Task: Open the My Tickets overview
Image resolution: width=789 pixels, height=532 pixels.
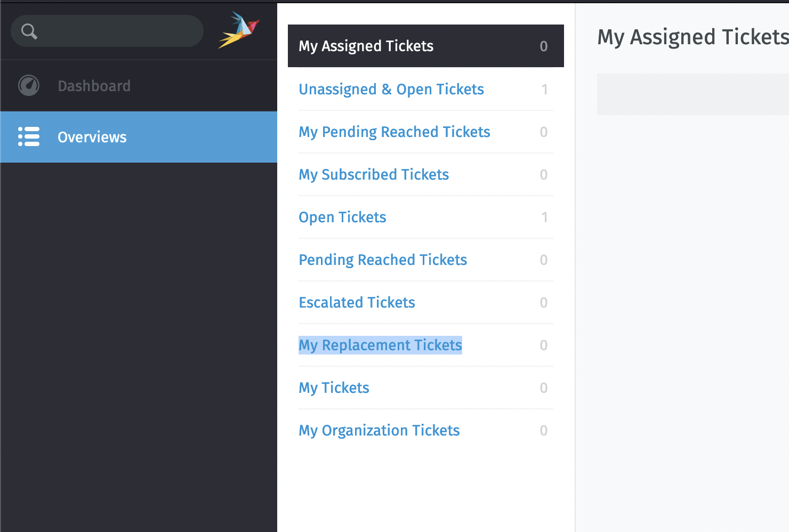Action: pyautogui.click(x=333, y=388)
